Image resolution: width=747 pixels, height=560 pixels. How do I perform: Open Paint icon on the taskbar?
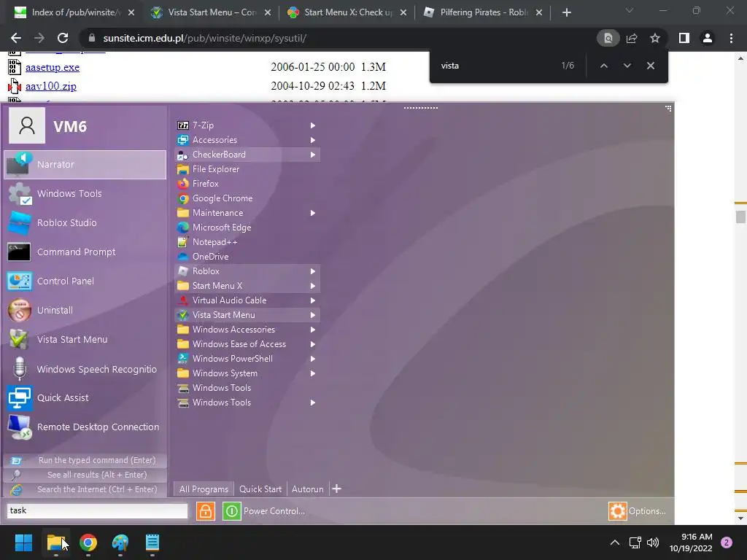point(120,542)
